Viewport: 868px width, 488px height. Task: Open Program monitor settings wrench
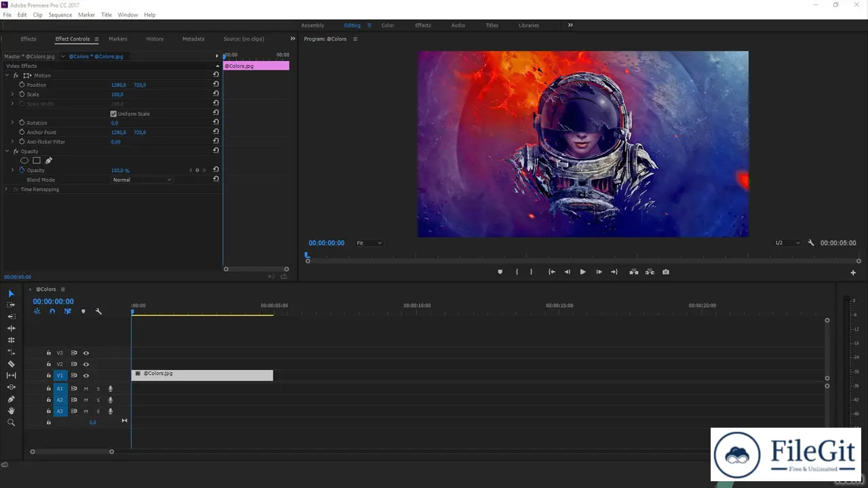click(x=810, y=243)
